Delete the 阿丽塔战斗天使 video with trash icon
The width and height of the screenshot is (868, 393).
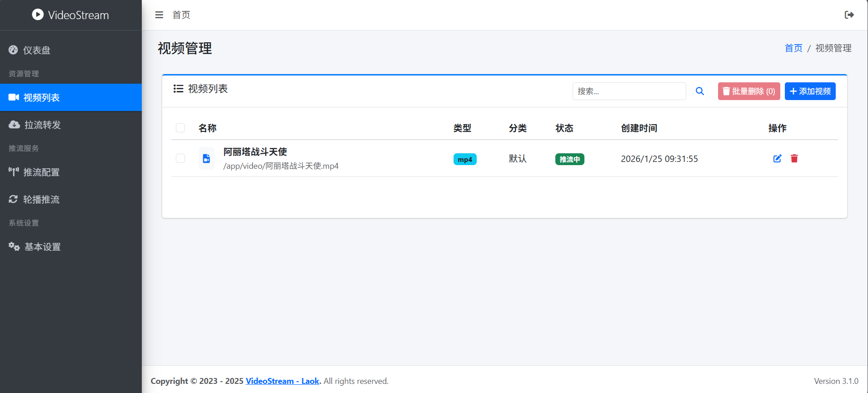(x=794, y=158)
